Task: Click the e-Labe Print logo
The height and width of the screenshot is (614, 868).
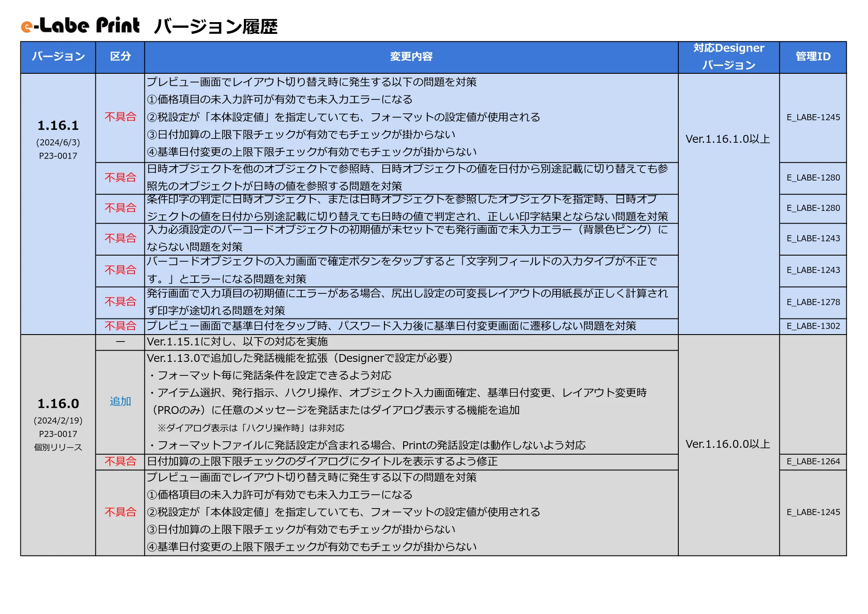Action: point(81,26)
